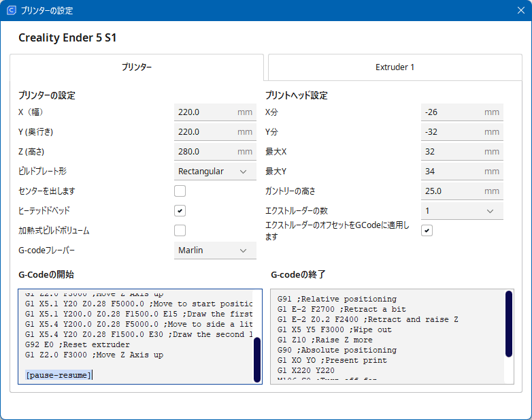Click the ガントリーの高さ field
The image size is (532, 420).
(462, 191)
